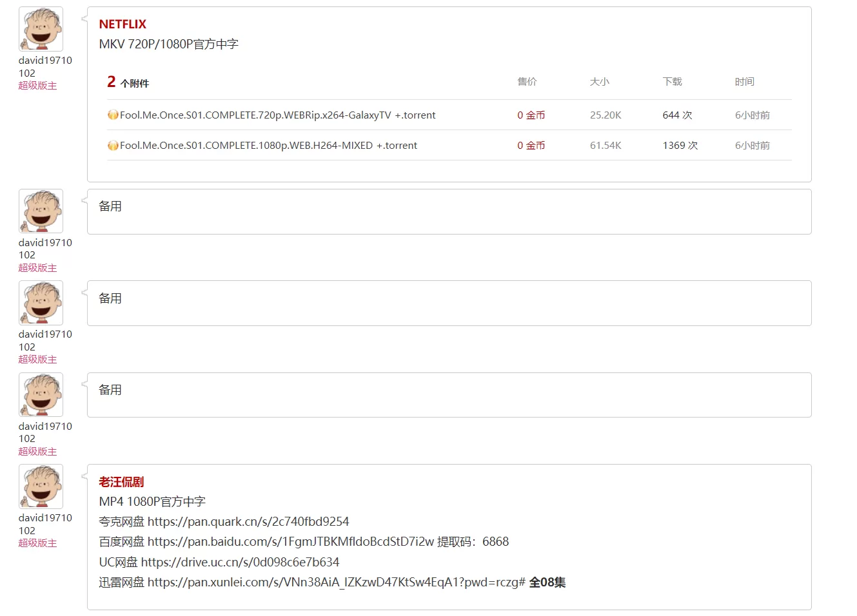Open the drive.uc.cn share link
The image size is (857, 616).
(x=240, y=562)
